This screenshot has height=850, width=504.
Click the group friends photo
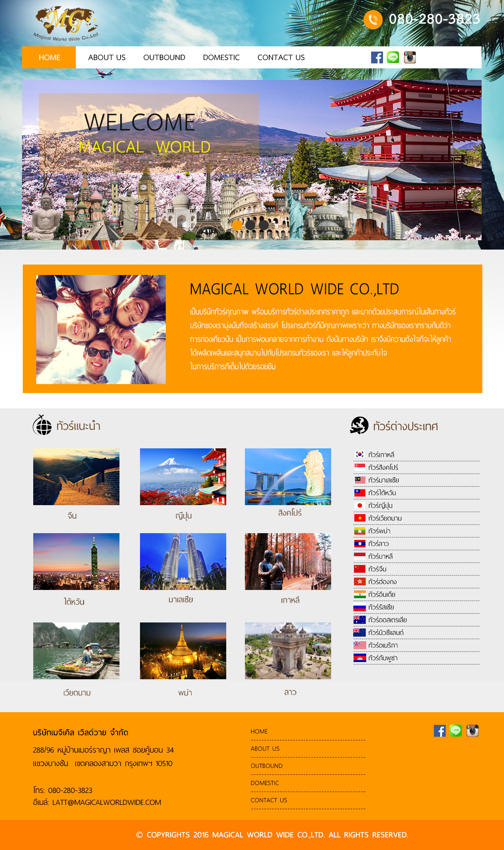click(101, 330)
